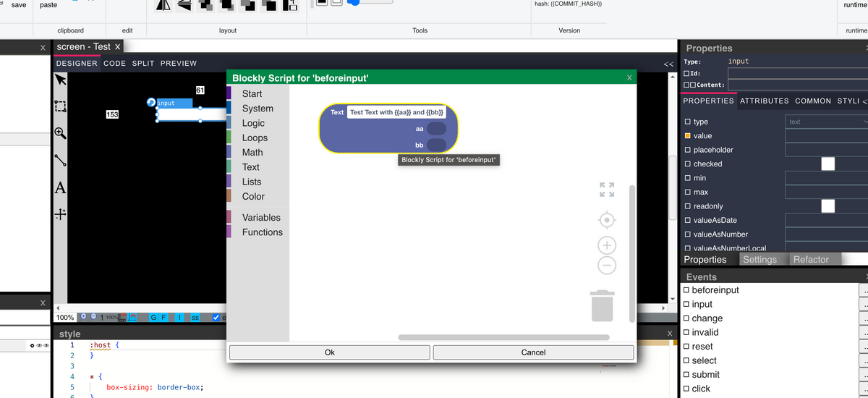Zoom out of the Blockly workspace
The image size is (868, 398).
pyautogui.click(x=607, y=266)
